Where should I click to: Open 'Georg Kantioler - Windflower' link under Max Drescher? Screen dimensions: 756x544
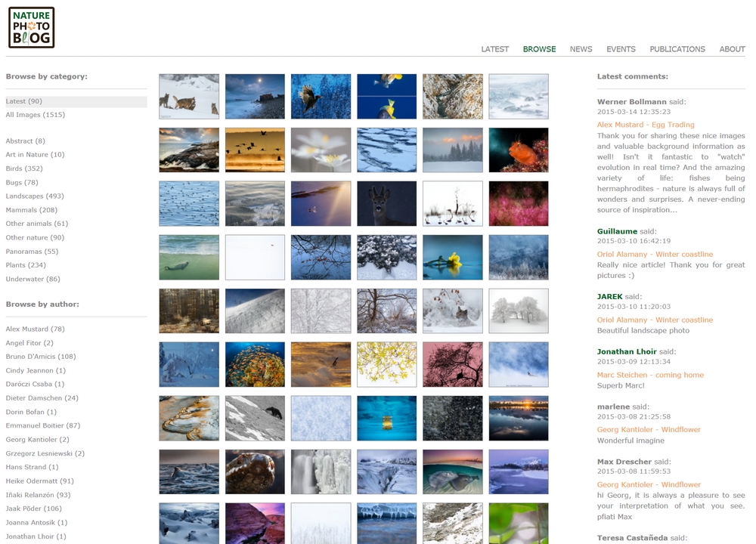[649, 485]
